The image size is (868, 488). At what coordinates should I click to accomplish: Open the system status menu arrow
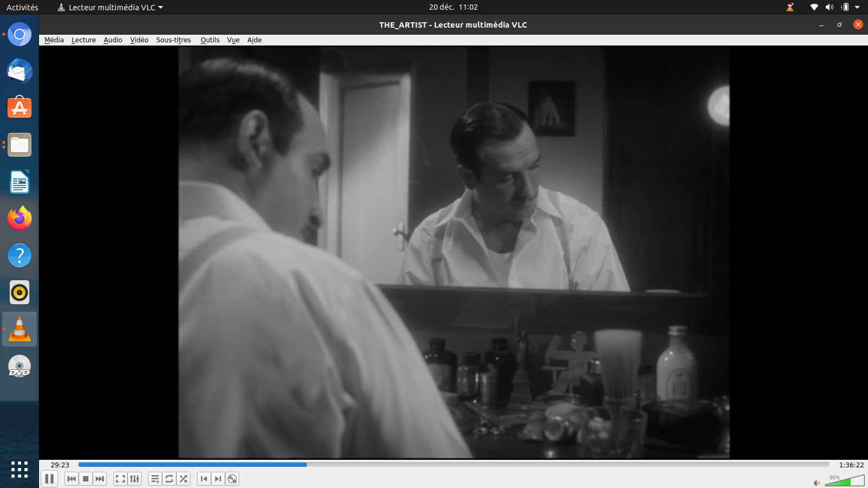click(x=857, y=8)
